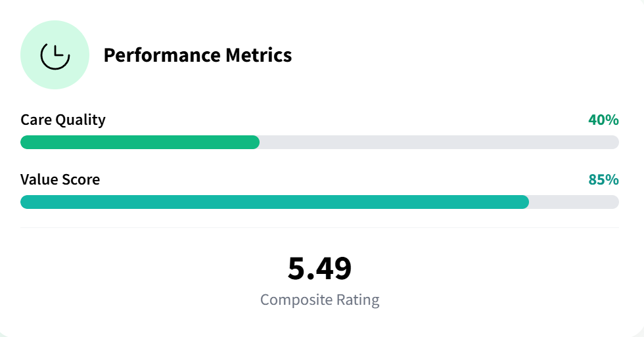Click the Care Quality label
The image size is (644, 337).
pyautogui.click(x=63, y=120)
